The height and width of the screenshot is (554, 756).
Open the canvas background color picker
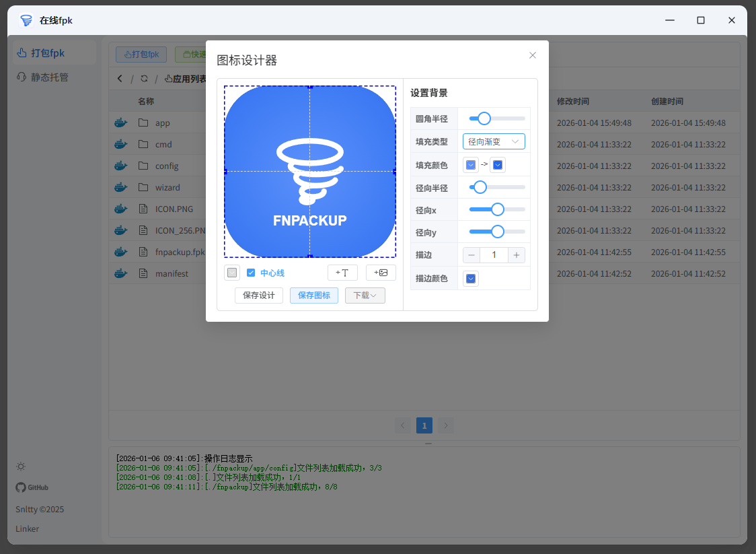pos(232,273)
